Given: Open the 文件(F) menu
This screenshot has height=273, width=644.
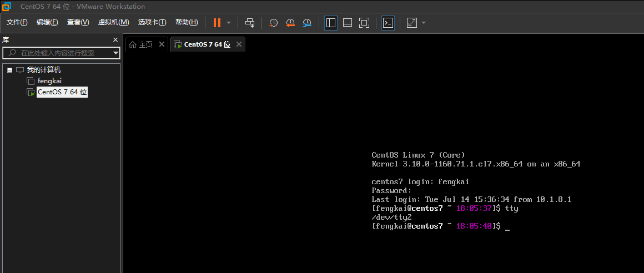Looking at the screenshot, I should click(17, 22).
